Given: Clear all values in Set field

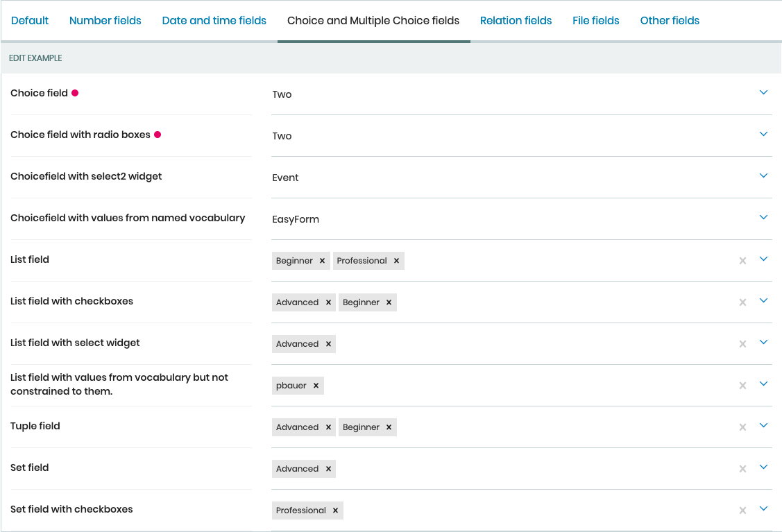Looking at the screenshot, I should (742, 469).
